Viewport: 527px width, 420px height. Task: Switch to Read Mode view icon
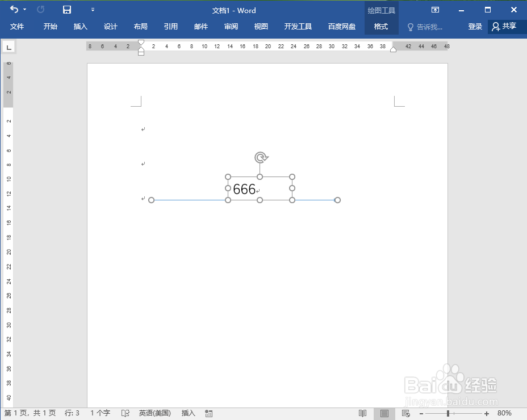(x=363, y=413)
